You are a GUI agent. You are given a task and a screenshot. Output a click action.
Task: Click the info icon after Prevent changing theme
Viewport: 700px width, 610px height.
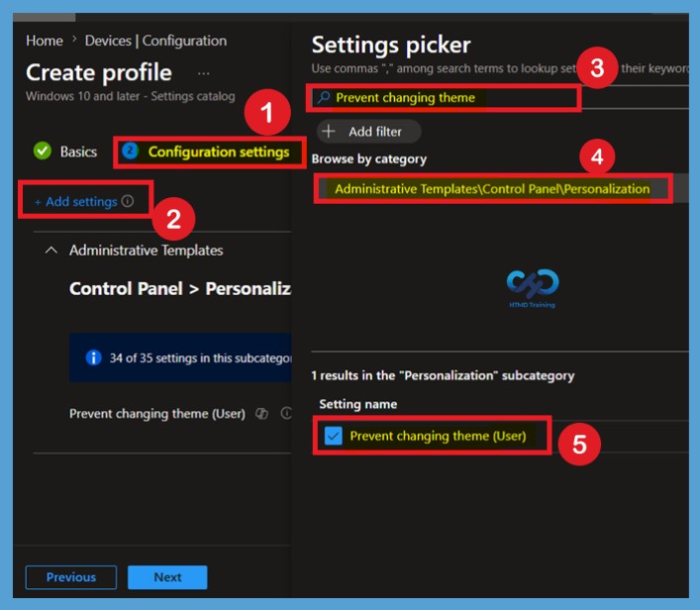(286, 413)
